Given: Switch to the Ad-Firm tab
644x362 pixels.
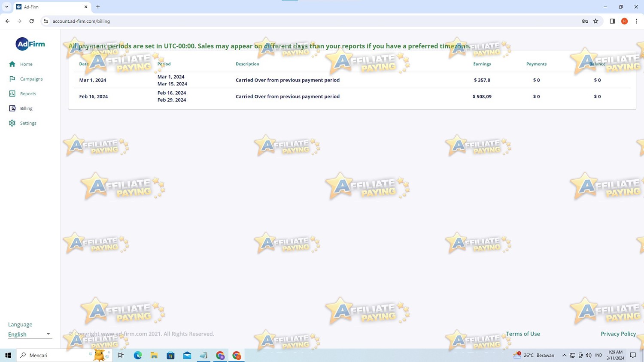Looking at the screenshot, I should point(52,7).
